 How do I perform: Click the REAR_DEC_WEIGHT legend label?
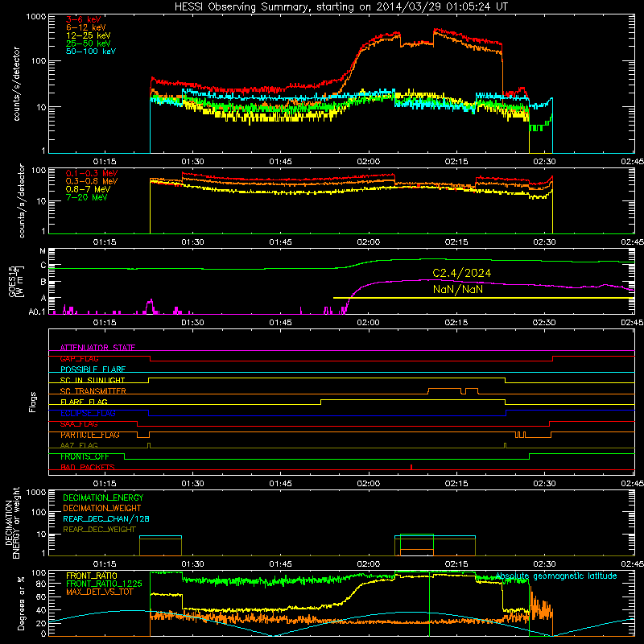99,530
